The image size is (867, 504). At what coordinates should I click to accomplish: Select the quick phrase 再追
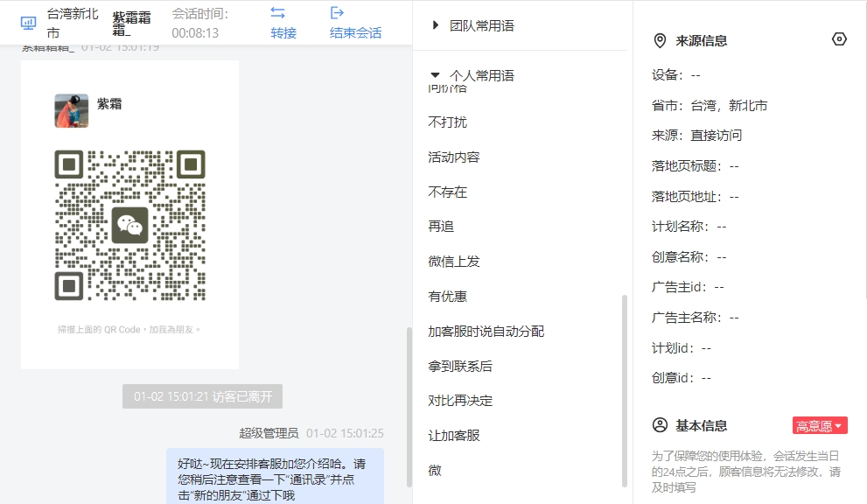pos(441,227)
